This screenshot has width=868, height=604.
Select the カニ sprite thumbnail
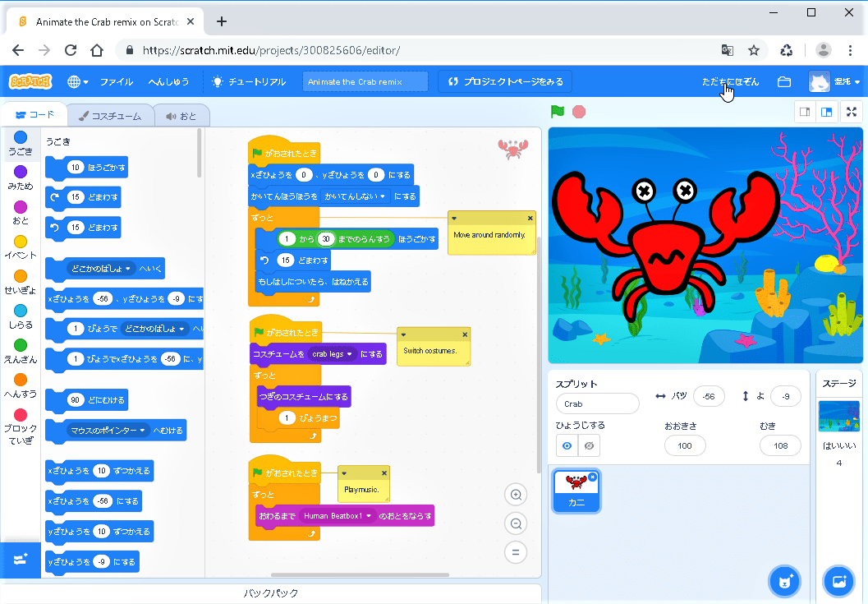click(576, 491)
